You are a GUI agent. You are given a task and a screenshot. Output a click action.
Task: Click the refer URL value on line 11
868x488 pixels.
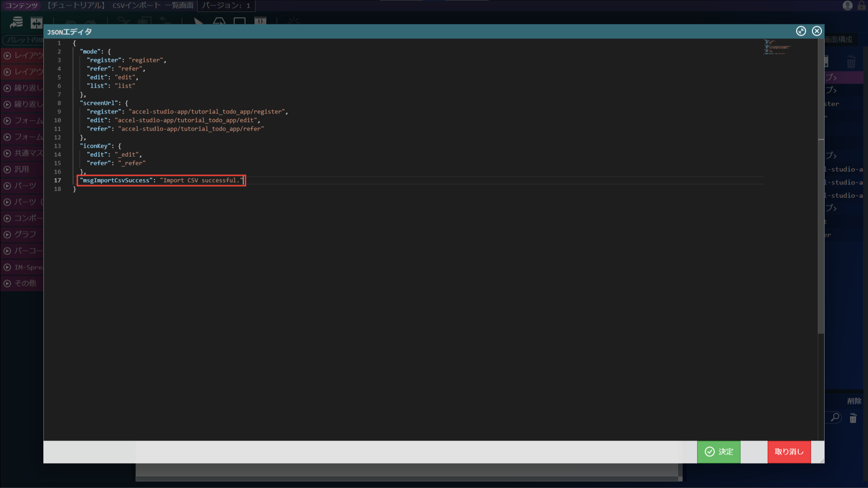[191, 129]
